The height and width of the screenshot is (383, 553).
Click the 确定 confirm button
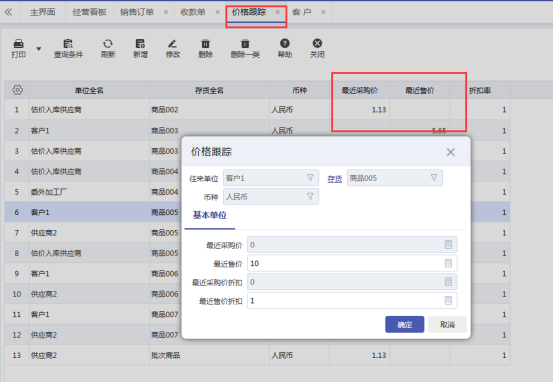(405, 324)
